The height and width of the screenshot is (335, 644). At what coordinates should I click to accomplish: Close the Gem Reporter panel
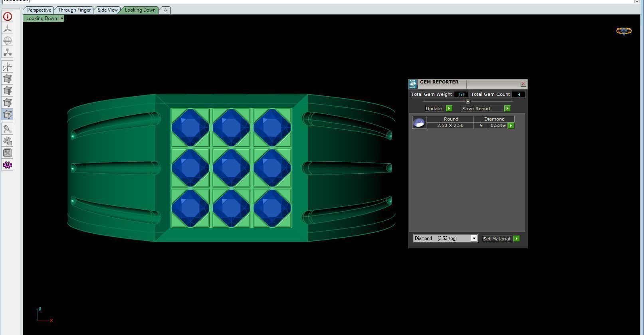523,84
